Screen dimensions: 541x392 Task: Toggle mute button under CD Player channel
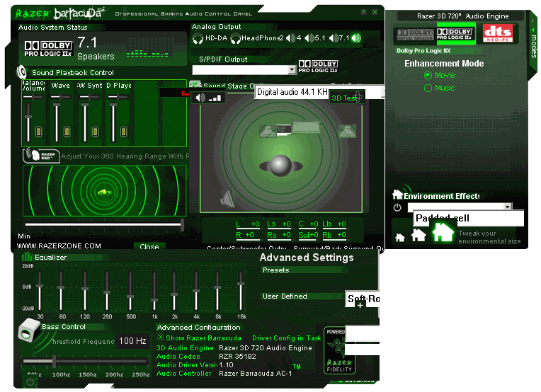pos(123,132)
